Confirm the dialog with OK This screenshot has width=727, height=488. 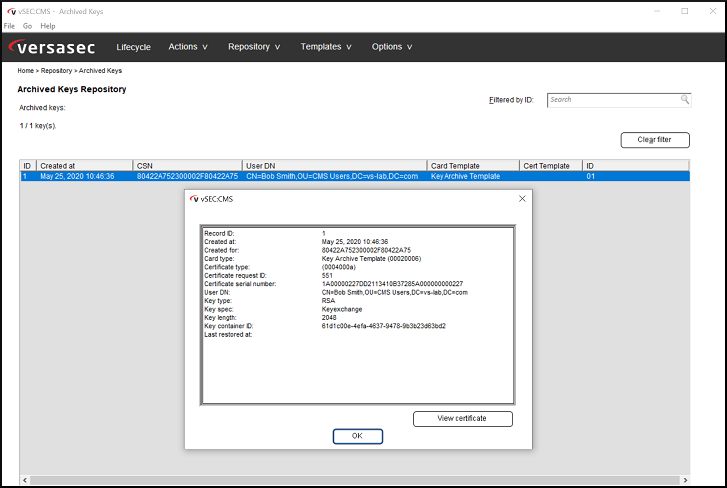357,436
